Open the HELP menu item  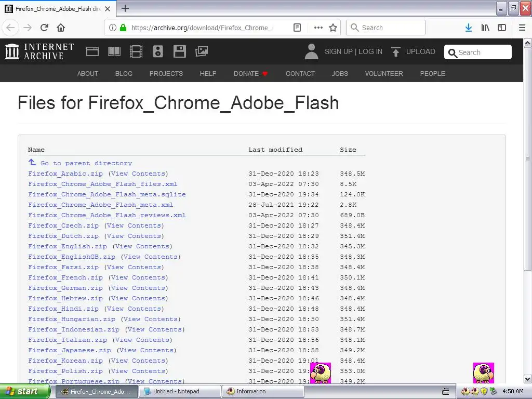pos(208,74)
